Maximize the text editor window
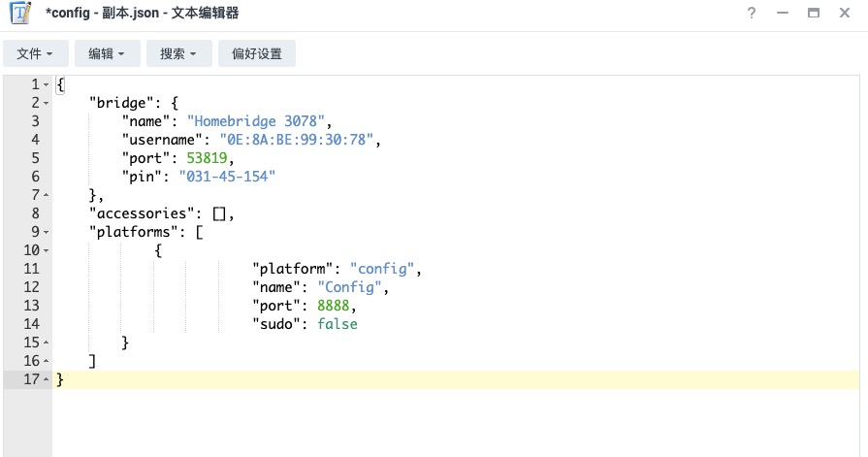 [814, 14]
